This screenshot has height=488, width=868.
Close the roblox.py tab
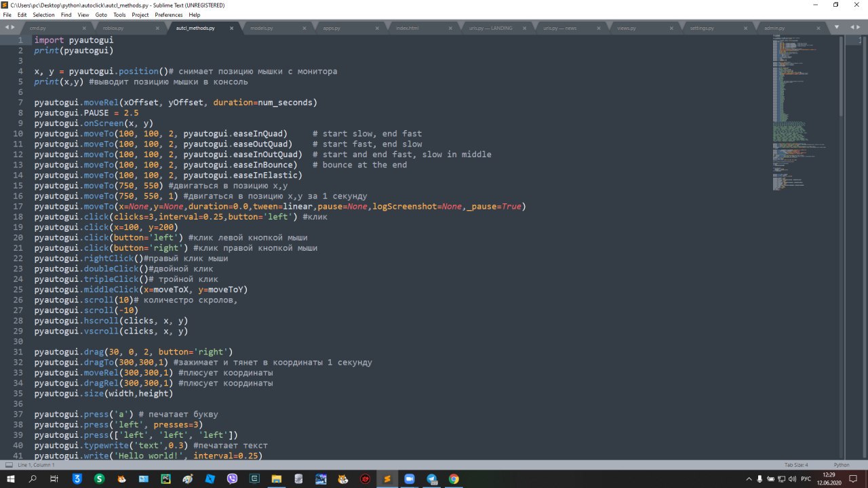tap(158, 28)
